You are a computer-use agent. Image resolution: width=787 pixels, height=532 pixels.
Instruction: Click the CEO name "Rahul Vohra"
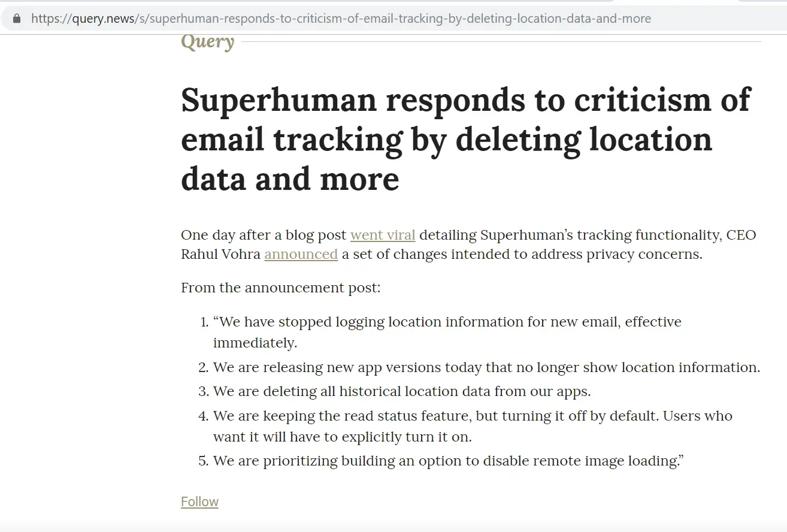(x=220, y=254)
